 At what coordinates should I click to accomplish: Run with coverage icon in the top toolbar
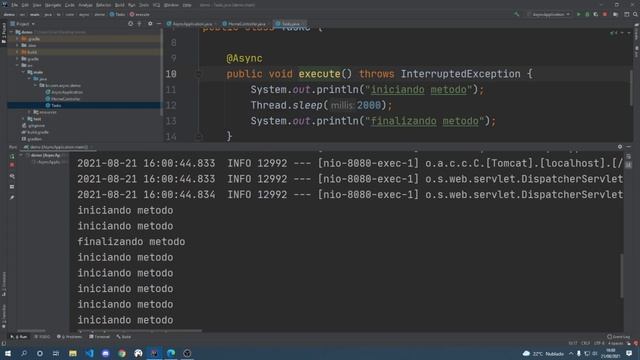[596, 14]
